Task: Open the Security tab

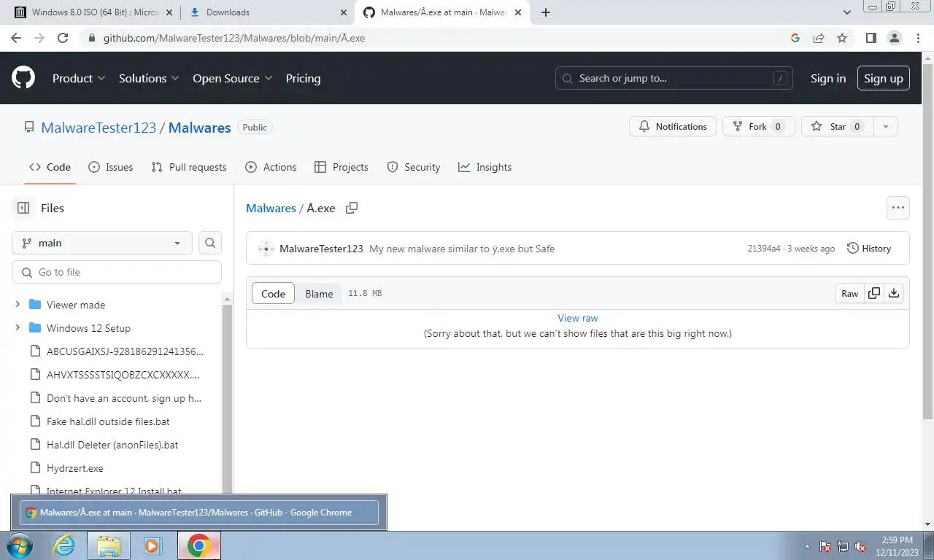Action: point(414,167)
